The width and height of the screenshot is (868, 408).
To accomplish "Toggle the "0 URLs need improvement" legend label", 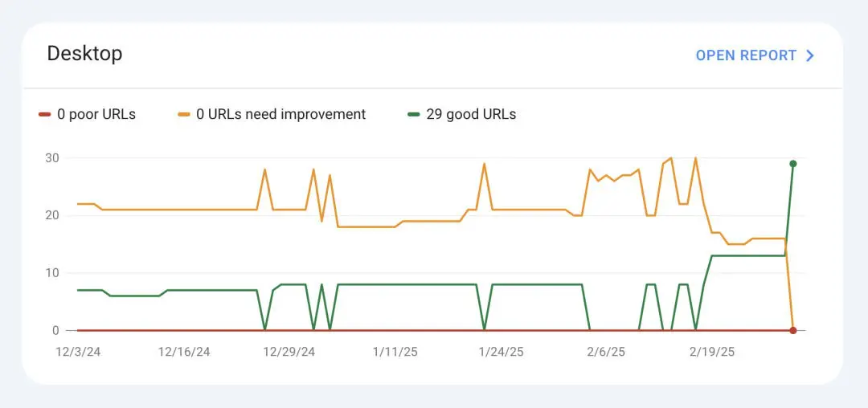I will click(x=280, y=115).
